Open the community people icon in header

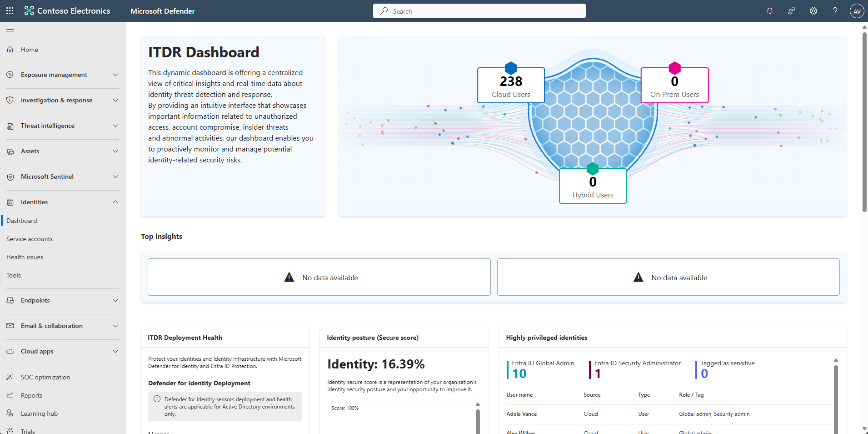coord(792,11)
